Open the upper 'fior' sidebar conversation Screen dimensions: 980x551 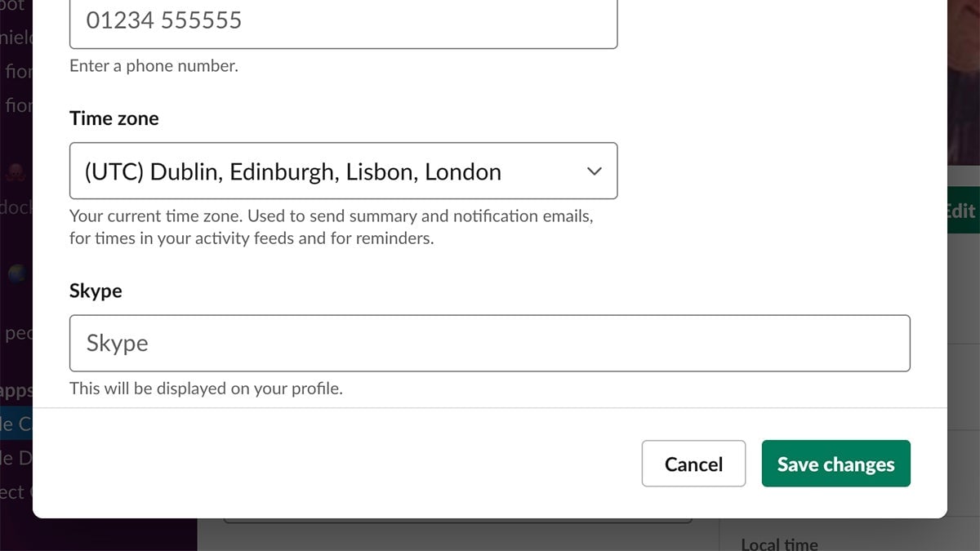tap(18, 71)
